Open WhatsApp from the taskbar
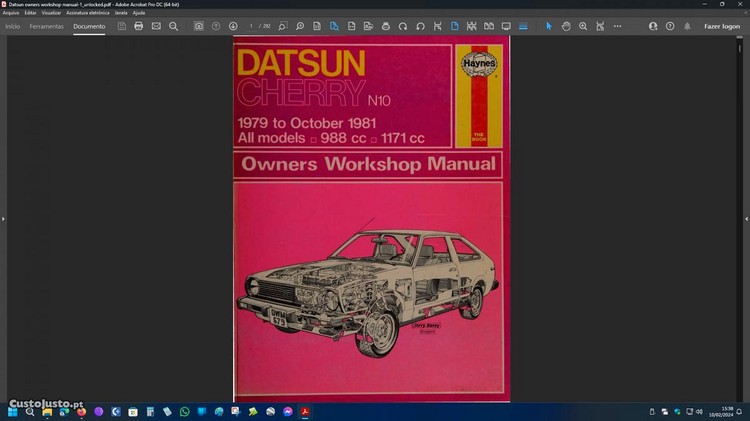Screen dimensions: 750x421 [x=184, y=411]
